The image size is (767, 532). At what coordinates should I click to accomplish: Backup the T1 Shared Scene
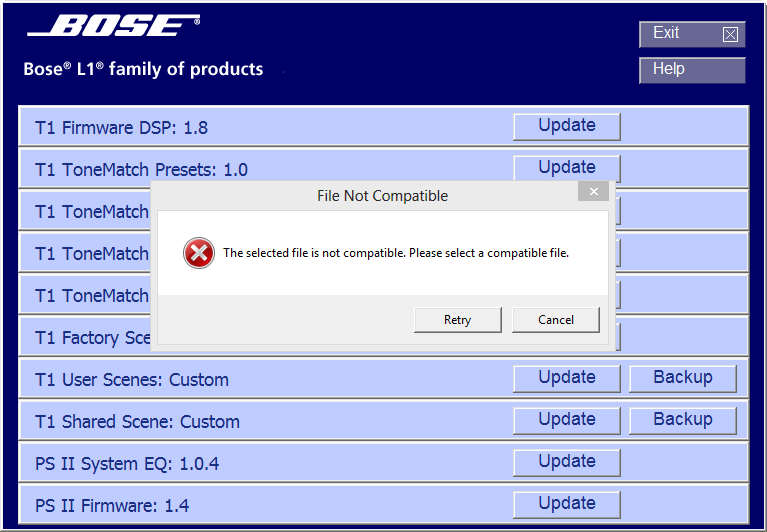click(x=683, y=420)
